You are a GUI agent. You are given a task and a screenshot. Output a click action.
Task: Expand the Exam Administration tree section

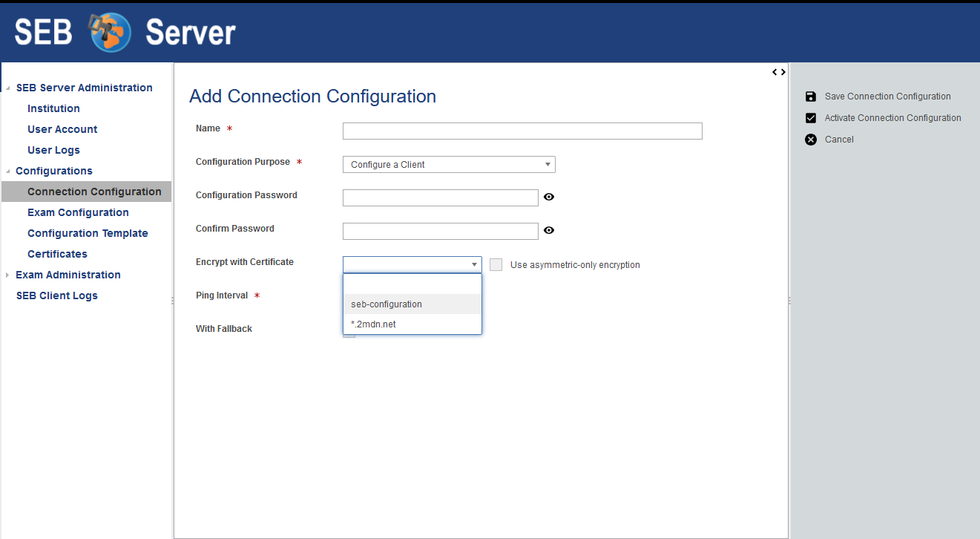[x=7, y=275]
